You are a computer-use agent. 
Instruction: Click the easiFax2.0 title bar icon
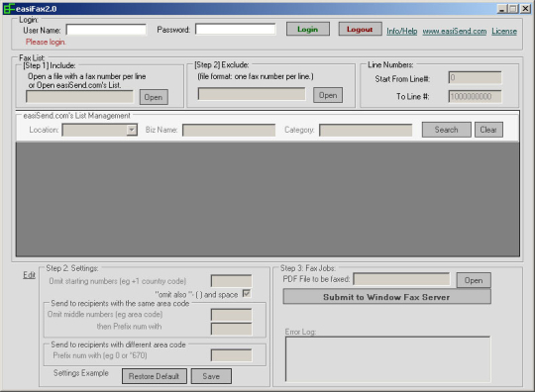click(x=9, y=9)
